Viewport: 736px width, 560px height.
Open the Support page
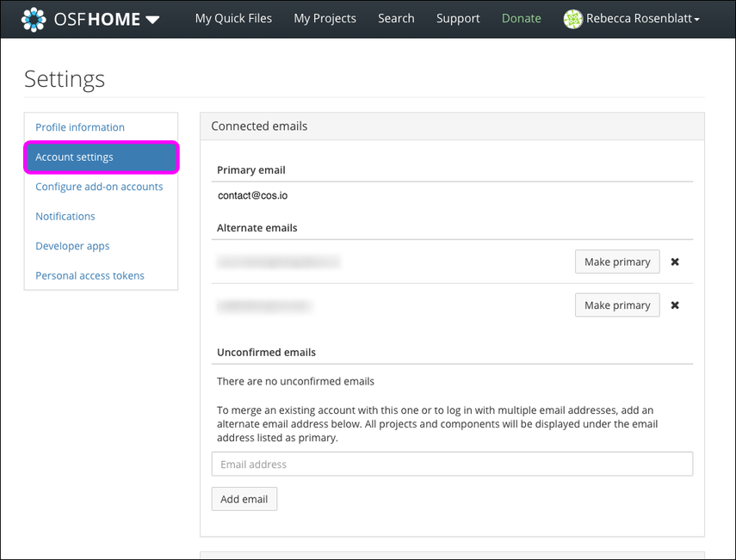pyautogui.click(x=458, y=18)
